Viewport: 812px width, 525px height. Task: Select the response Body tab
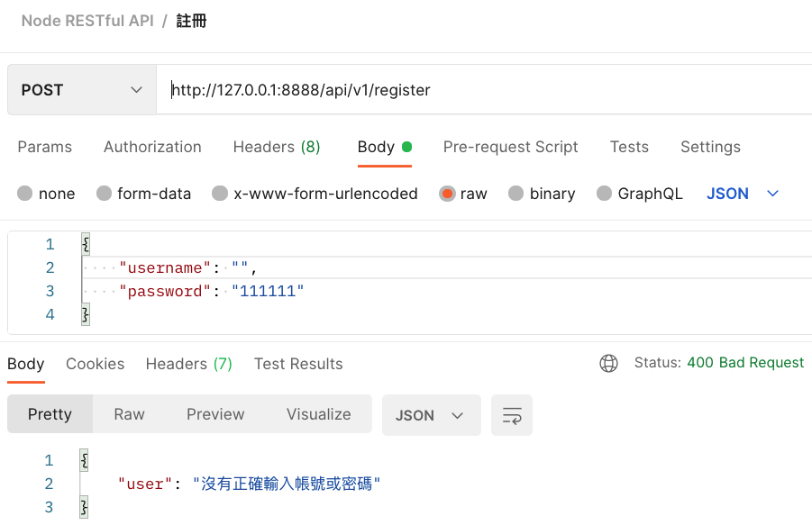[x=26, y=364]
